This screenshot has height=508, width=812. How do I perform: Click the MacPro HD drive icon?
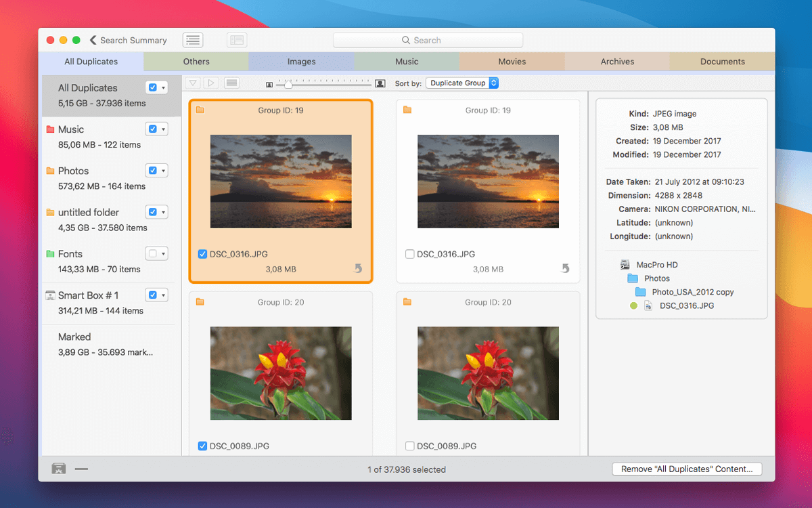click(x=625, y=265)
